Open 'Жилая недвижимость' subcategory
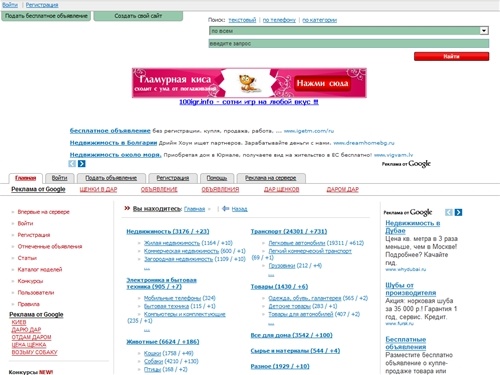The image size is (500, 375). pyautogui.click(x=172, y=243)
